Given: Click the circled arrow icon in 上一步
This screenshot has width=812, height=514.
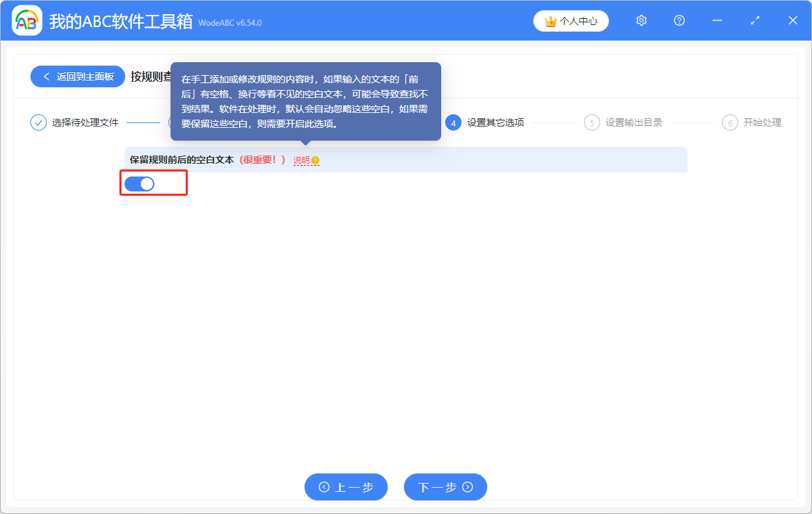Looking at the screenshot, I should point(325,487).
